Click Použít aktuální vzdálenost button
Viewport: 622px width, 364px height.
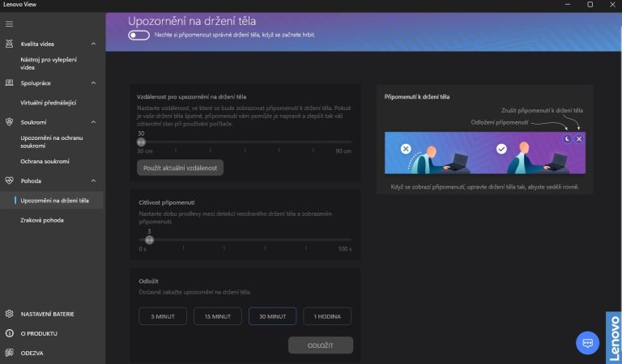tap(180, 167)
